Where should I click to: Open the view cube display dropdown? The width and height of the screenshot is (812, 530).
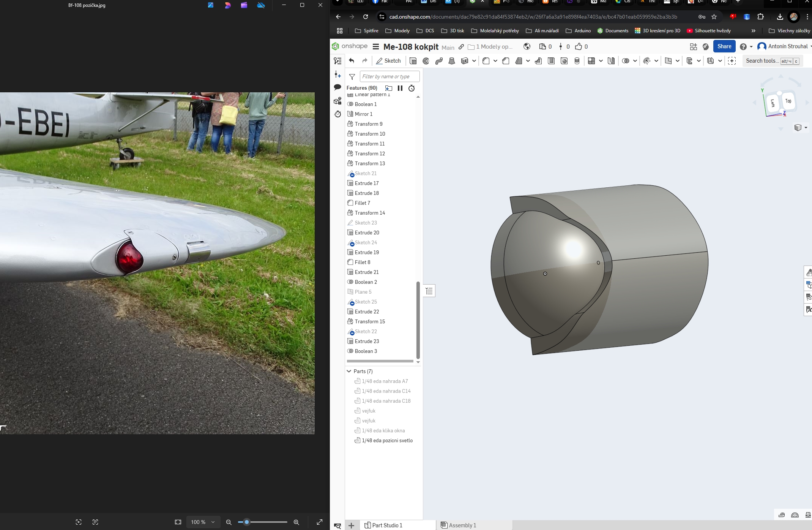[x=800, y=128]
